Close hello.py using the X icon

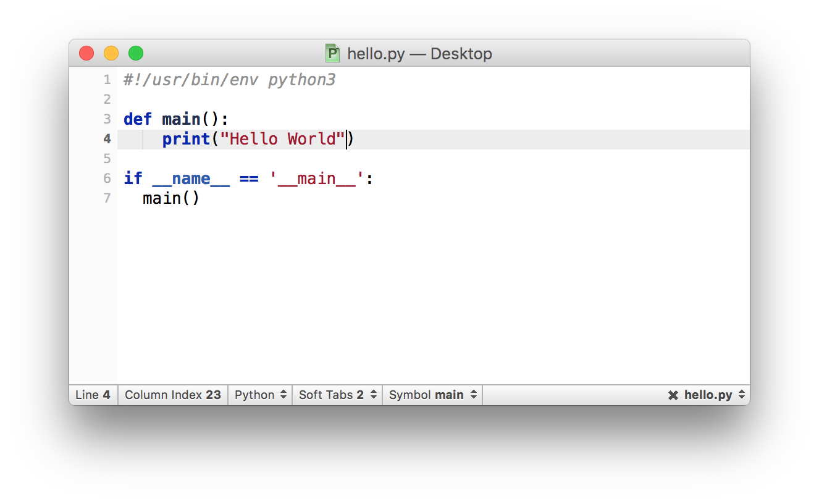click(673, 395)
